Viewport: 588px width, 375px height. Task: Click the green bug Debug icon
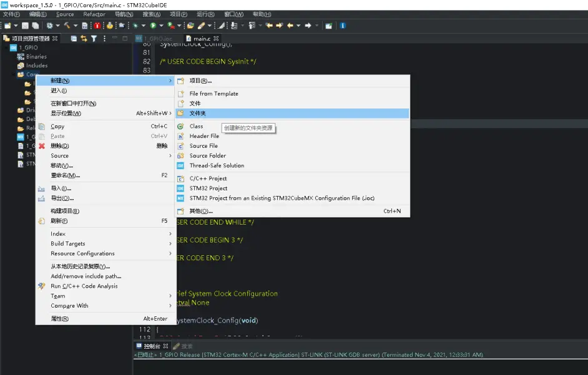point(135,26)
